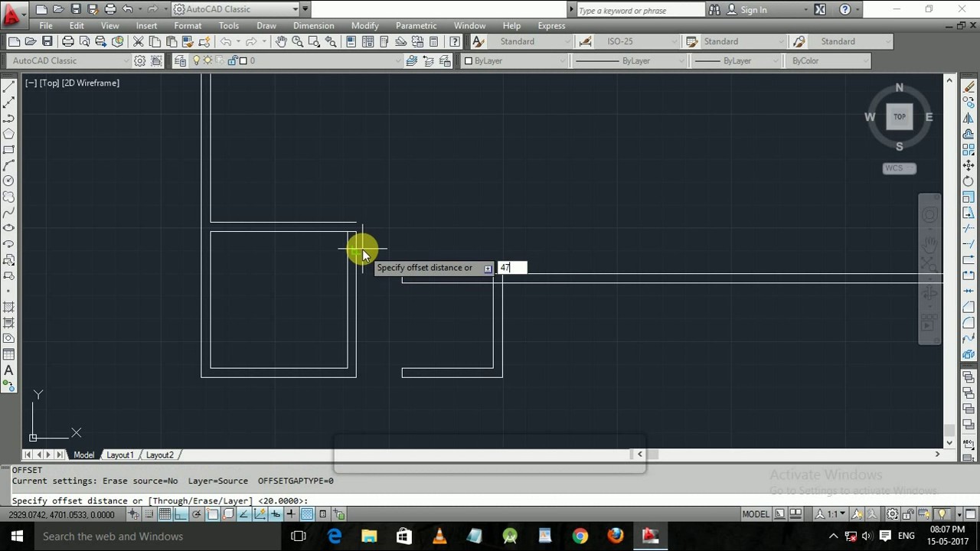The width and height of the screenshot is (980, 551).
Task: Choose the Ellipse draw tool
Action: coord(8,228)
